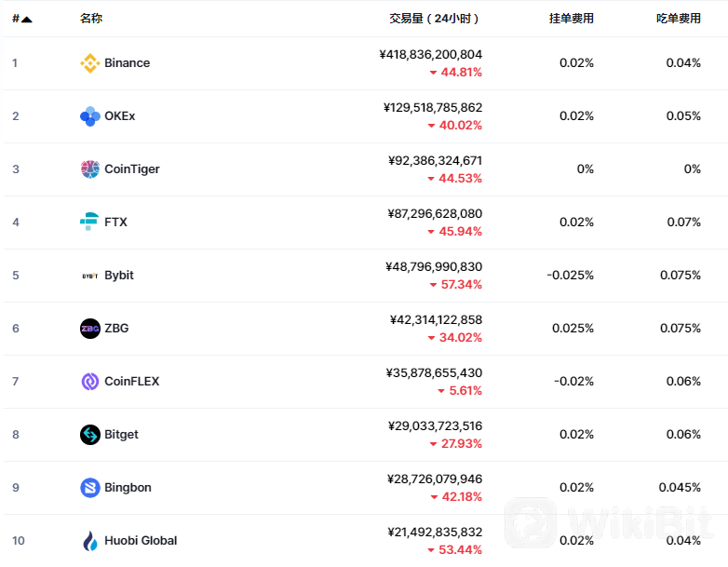Click the CoinFLEX logo icon
The height and width of the screenshot is (567, 728).
tap(89, 382)
